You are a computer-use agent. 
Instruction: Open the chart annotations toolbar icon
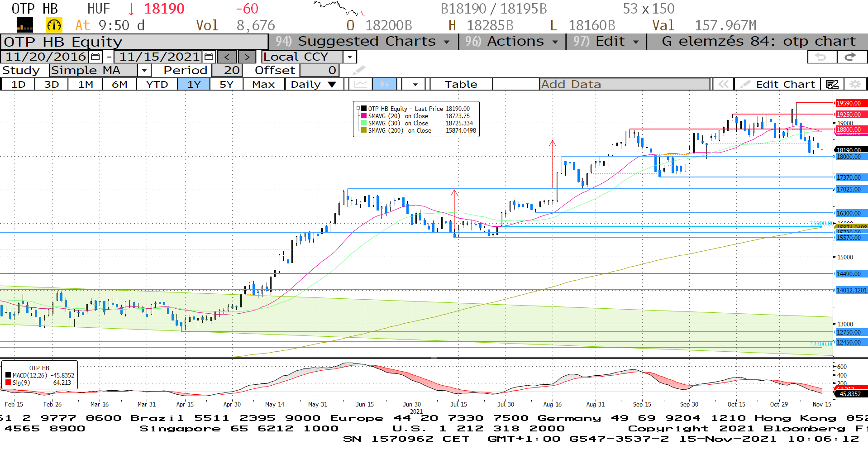tap(832, 84)
